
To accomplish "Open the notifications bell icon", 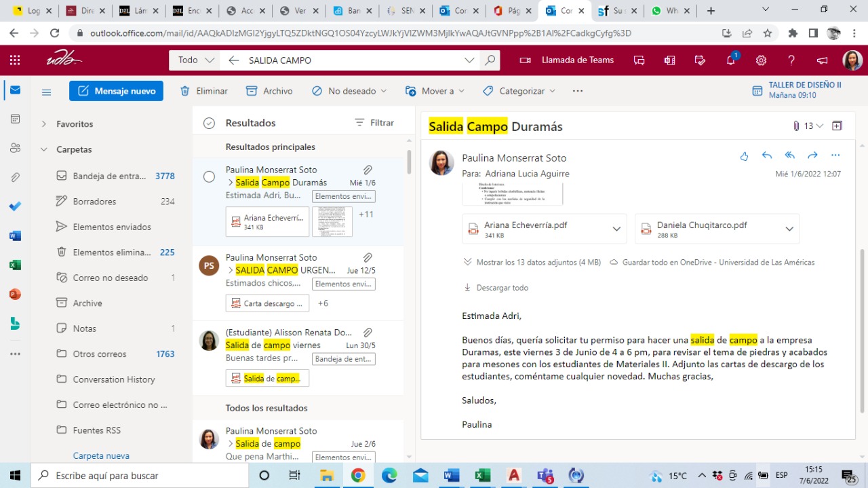I will 731,60.
